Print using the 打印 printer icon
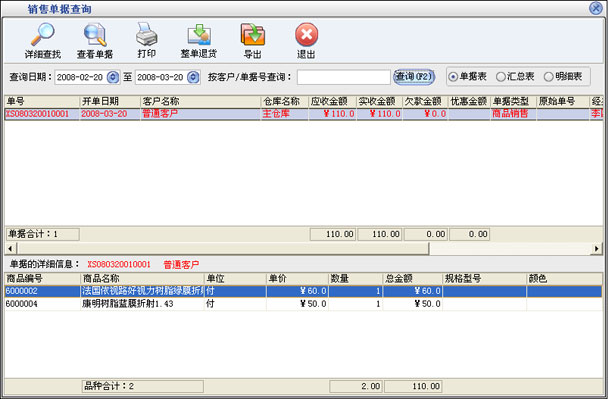The height and width of the screenshot is (399, 612). click(147, 41)
